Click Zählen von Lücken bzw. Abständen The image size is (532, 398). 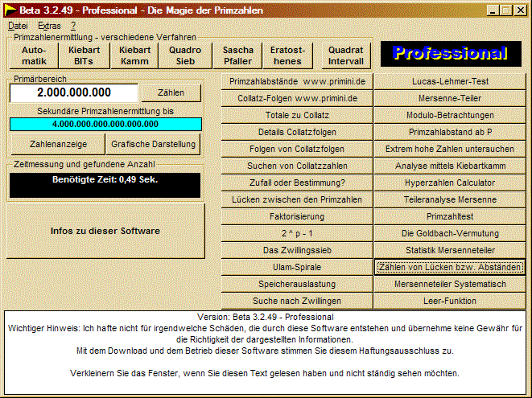pos(450,267)
